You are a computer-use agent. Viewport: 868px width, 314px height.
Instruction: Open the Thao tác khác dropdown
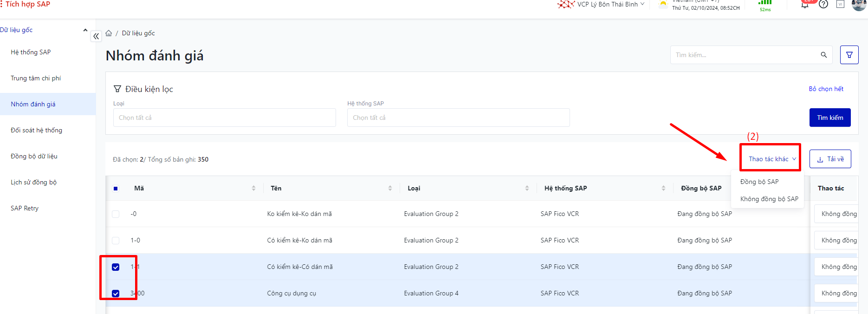point(771,159)
